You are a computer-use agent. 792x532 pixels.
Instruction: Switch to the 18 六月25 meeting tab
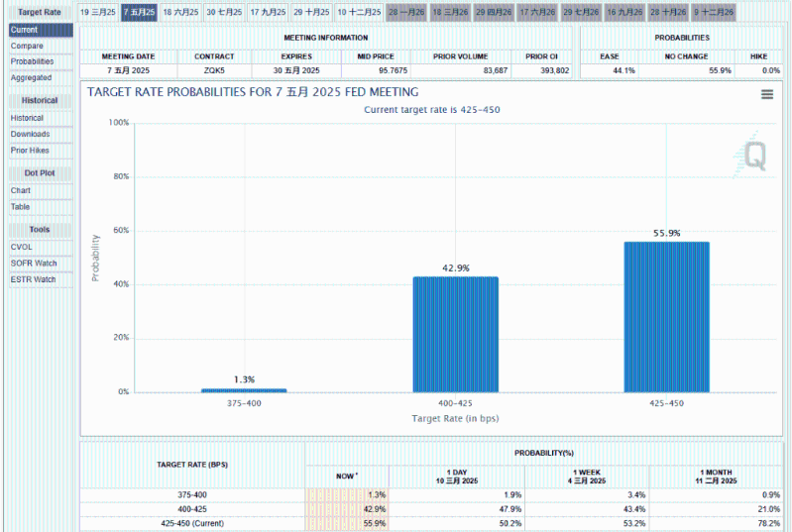pyautogui.click(x=181, y=12)
